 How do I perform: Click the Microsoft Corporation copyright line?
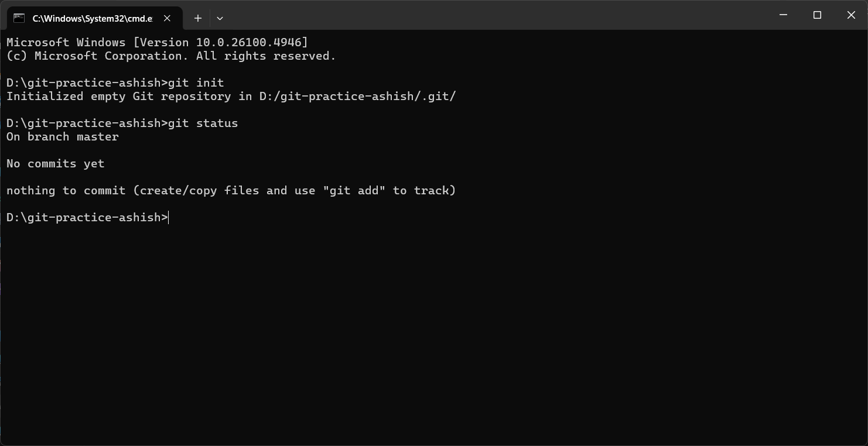[170, 56]
